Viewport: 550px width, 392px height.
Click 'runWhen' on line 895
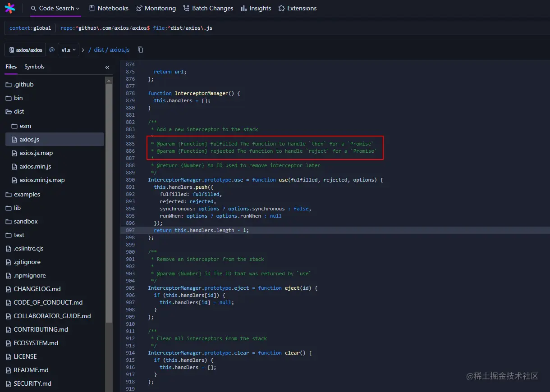(170, 216)
